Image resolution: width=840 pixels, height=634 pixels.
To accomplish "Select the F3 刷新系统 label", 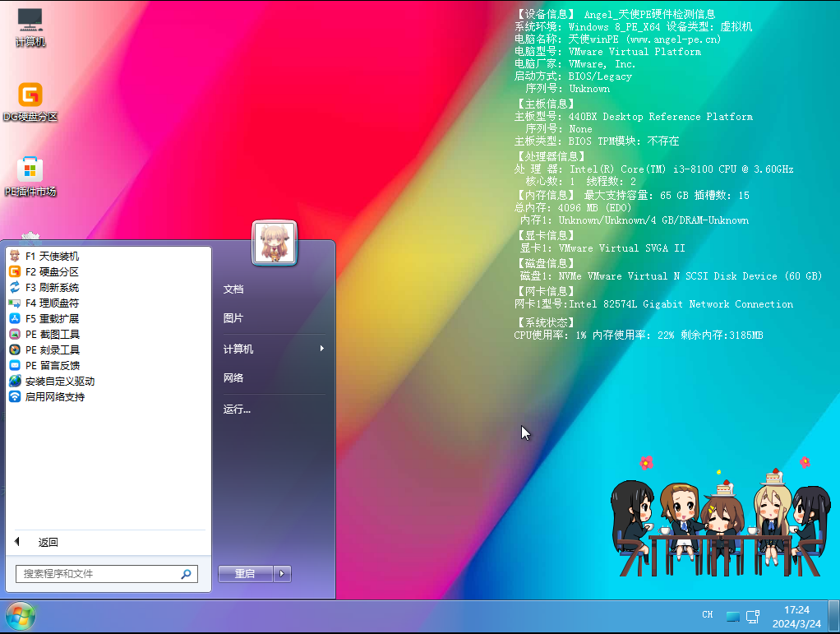I will 52,287.
